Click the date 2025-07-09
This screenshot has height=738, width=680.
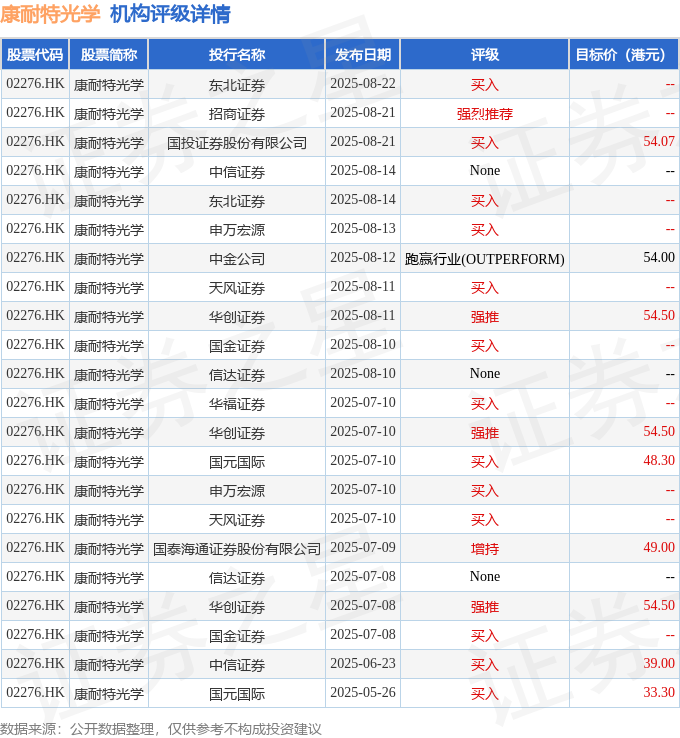coord(363,547)
